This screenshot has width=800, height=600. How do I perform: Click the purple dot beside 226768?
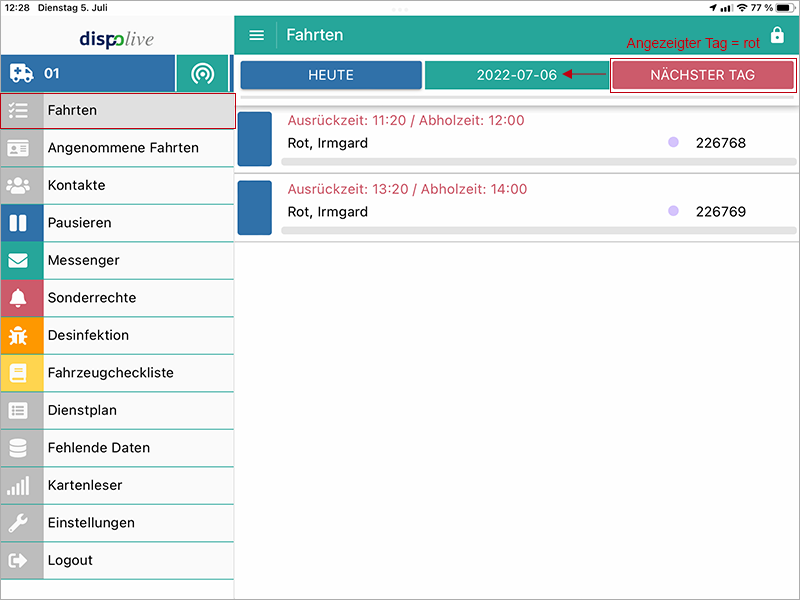[673, 142]
